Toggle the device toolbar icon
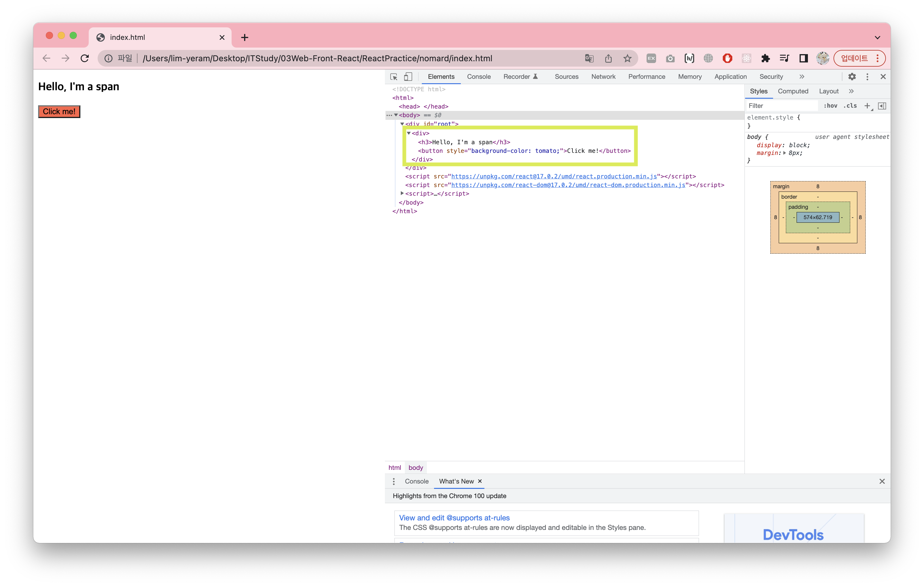Screen dimensions: 924x587 pos(408,77)
